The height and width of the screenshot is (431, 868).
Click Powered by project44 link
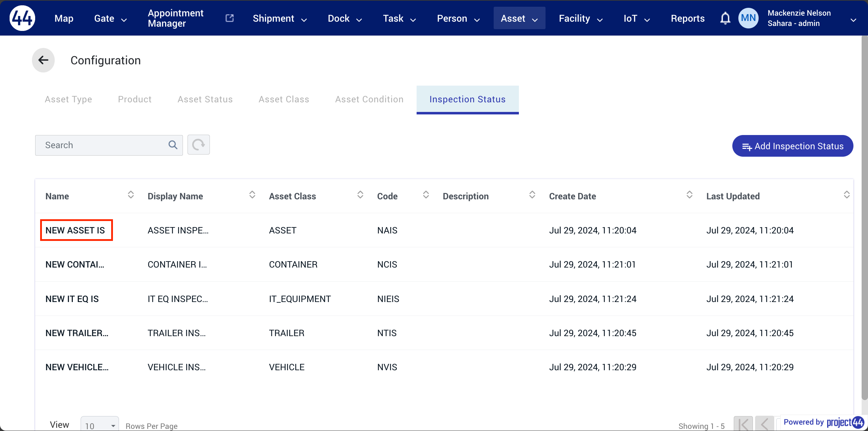coord(823,422)
